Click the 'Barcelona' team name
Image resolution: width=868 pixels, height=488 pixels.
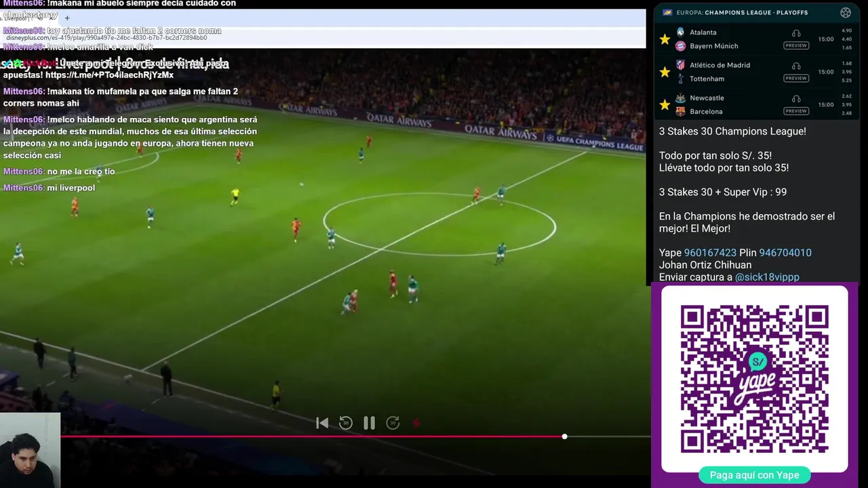click(706, 112)
